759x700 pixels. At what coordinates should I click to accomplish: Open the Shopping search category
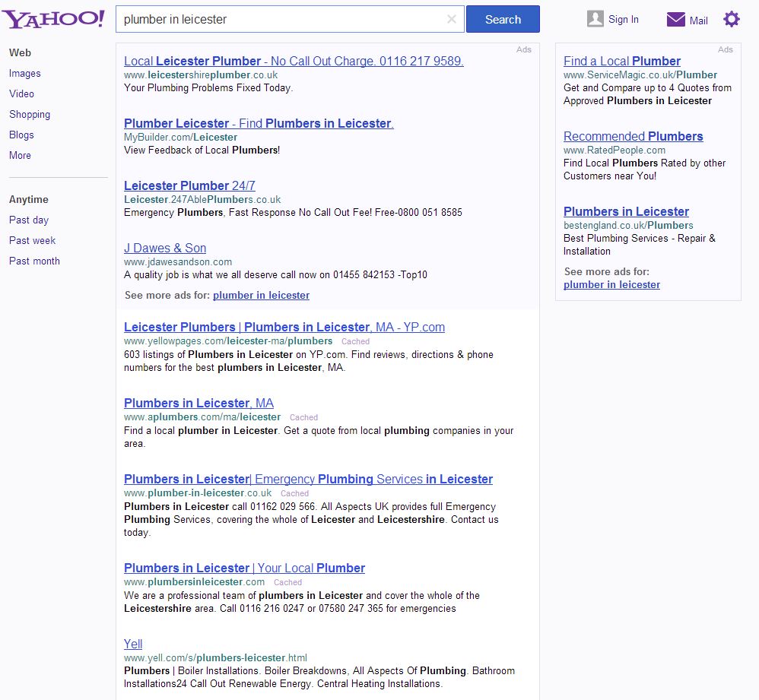(30, 115)
